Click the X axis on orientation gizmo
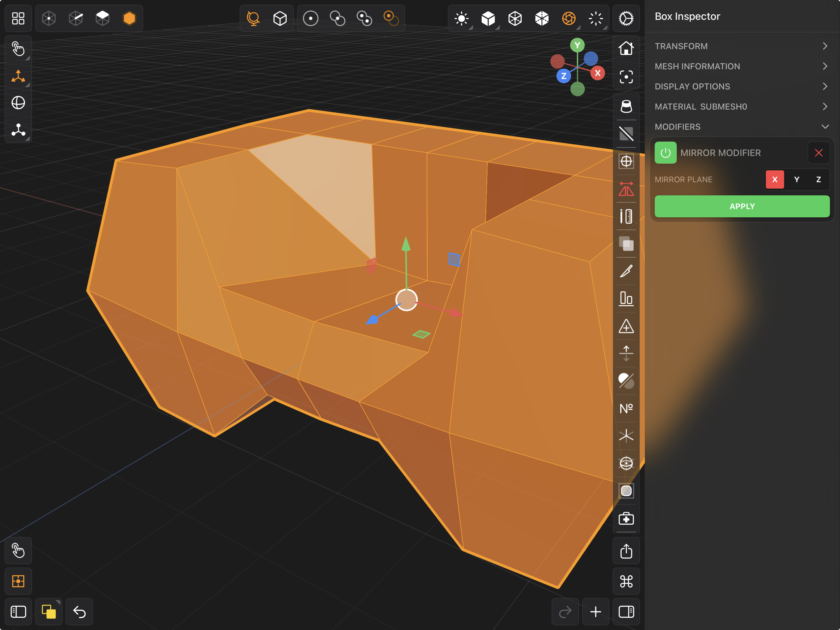 point(598,73)
